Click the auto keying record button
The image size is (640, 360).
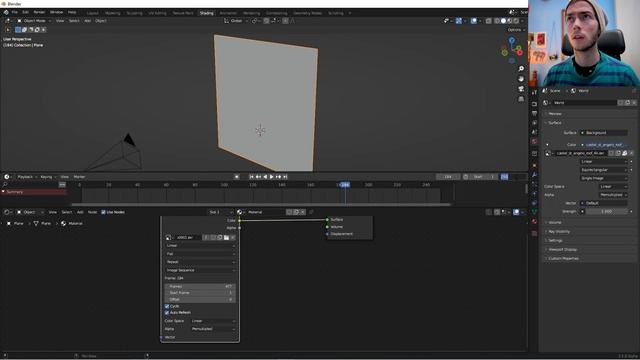[236, 177]
